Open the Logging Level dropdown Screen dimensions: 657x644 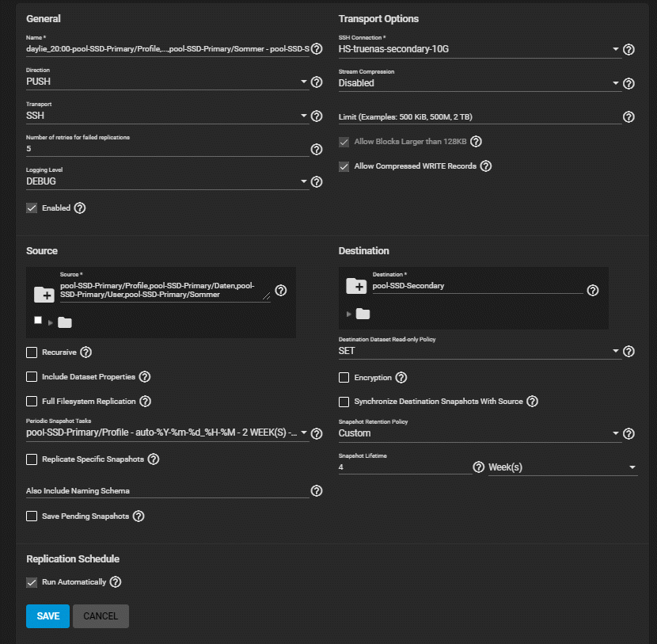167,181
